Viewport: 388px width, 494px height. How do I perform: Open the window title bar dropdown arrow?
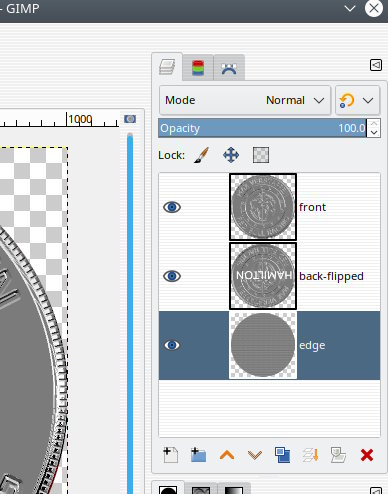[350, 8]
